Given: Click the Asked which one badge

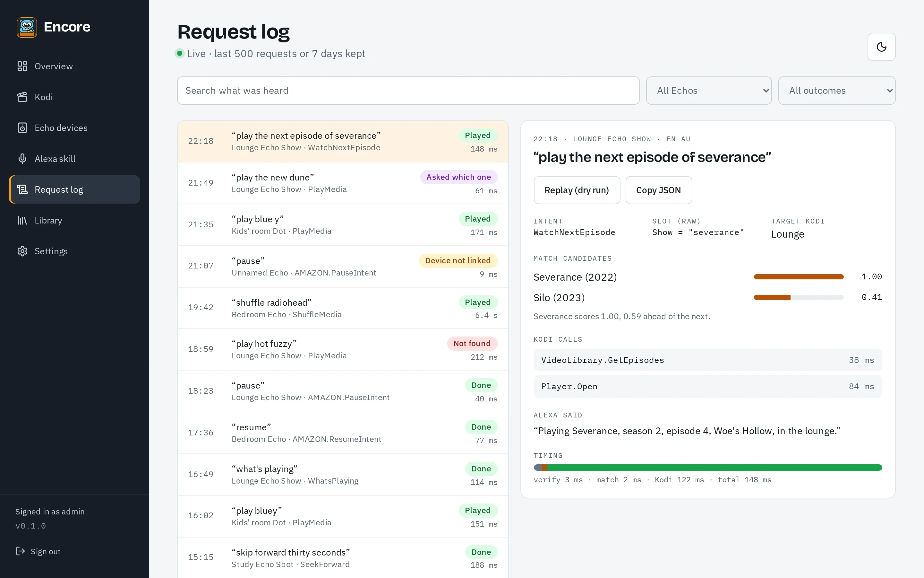Looking at the screenshot, I should click(x=458, y=177).
